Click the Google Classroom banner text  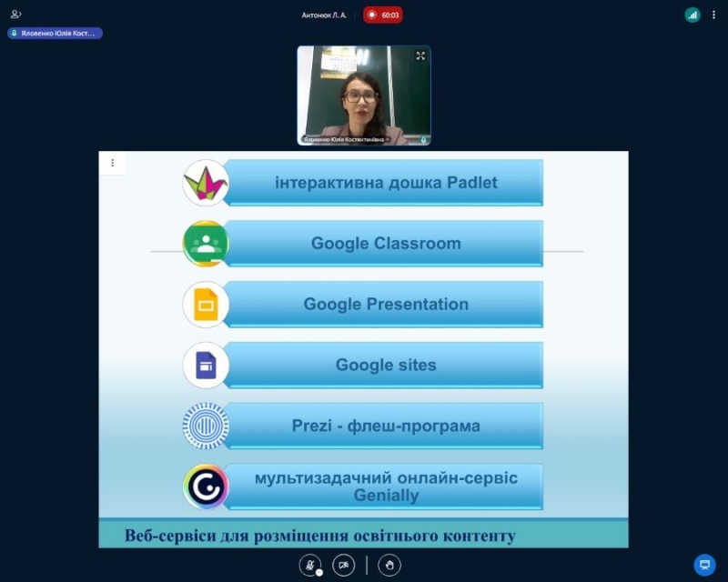386,244
